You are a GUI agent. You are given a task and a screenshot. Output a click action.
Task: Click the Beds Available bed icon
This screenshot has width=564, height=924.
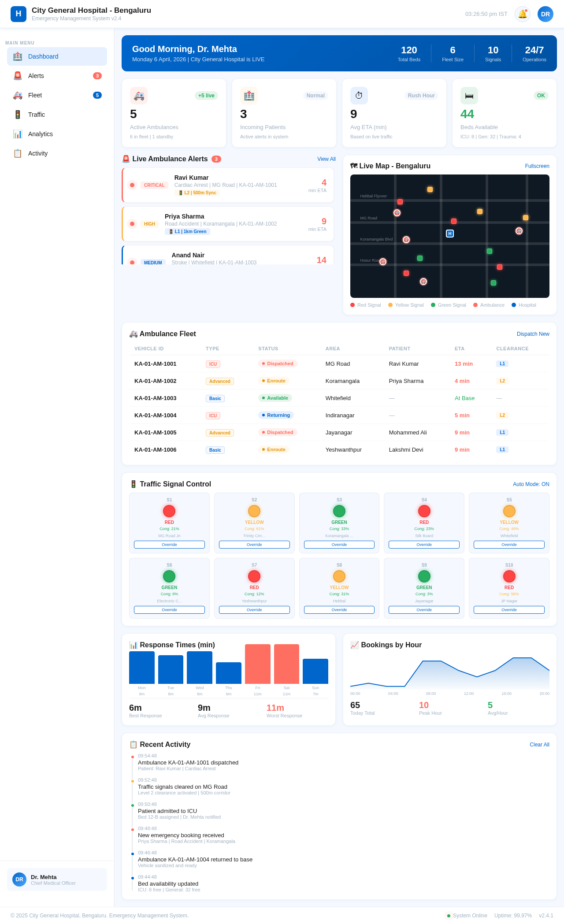coord(469,96)
